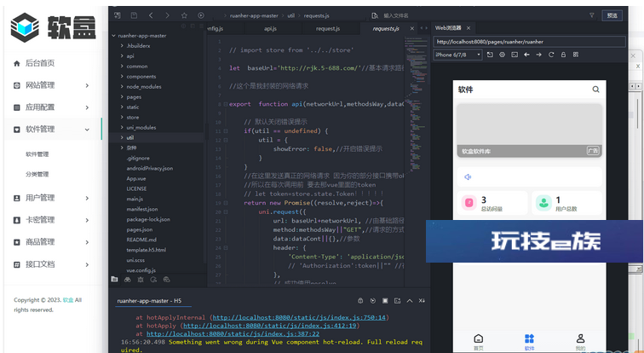Expand the pages folder in file tree

(x=123, y=97)
